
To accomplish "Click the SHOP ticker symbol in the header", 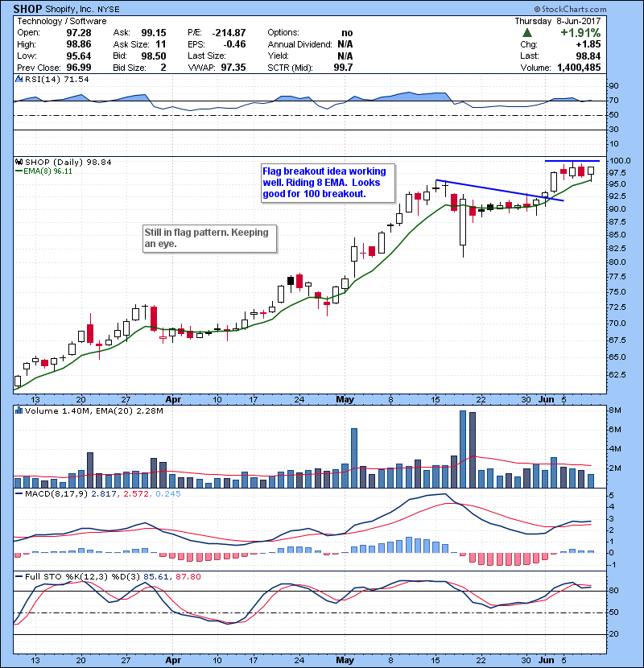I will pyautogui.click(x=27, y=9).
